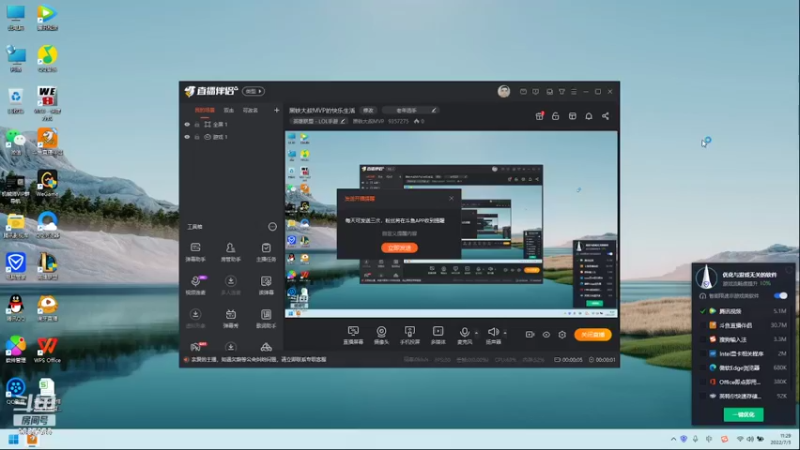Open the 房管助手 tool

[x=231, y=252]
